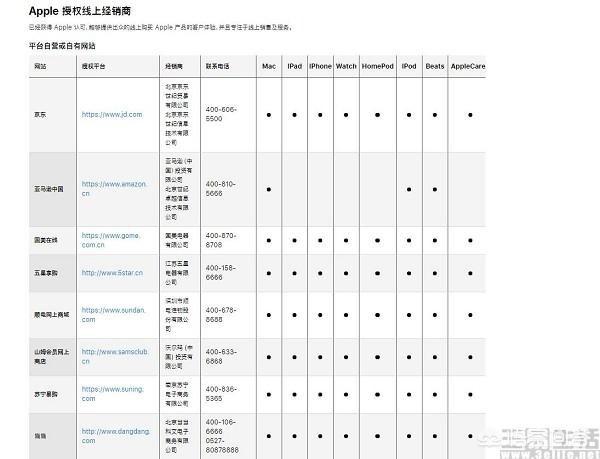Viewport: 600px width, 459px height.
Task: Click the Mac dot in the 山姆会员网上商店 row
Action: point(269,357)
